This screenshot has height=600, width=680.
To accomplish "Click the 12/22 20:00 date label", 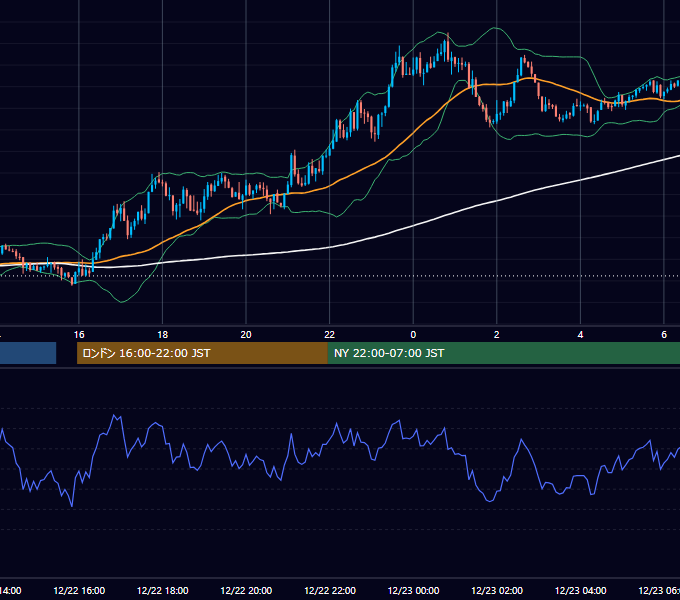I will tap(246, 590).
